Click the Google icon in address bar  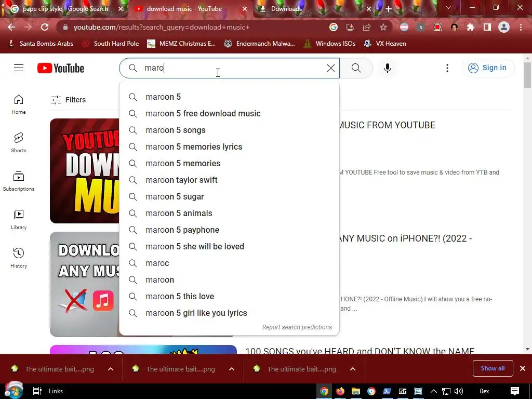(x=334, y=27)
